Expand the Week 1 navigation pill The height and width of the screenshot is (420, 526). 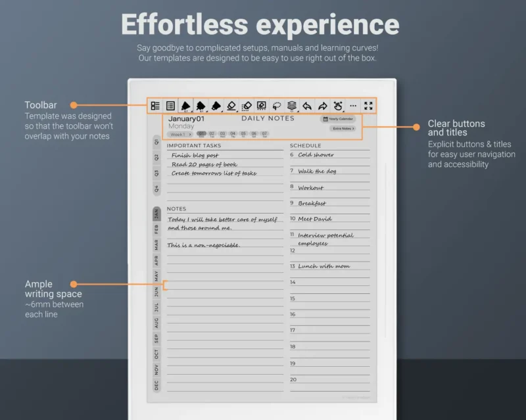tap(181, 134)
